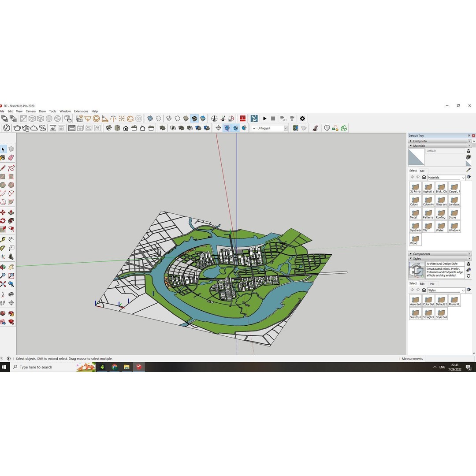Open the Untagged tag dropdown
This screenshot has height=476, width=476.
tap(286, 128)
